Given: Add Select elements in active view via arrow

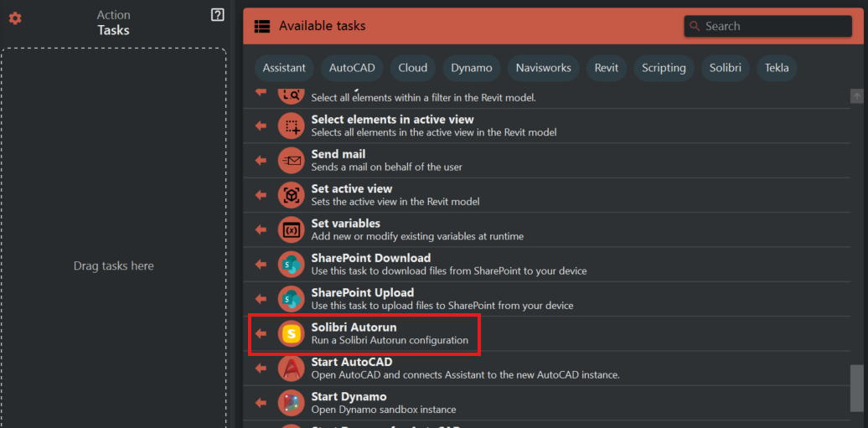Looking at the screenshot, I should click(261, 126).
